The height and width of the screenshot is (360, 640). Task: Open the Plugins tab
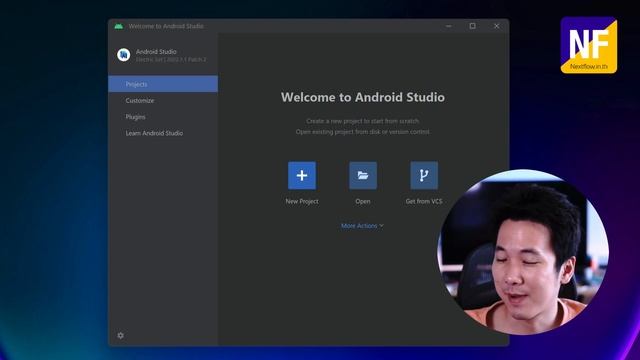[163, 117]
